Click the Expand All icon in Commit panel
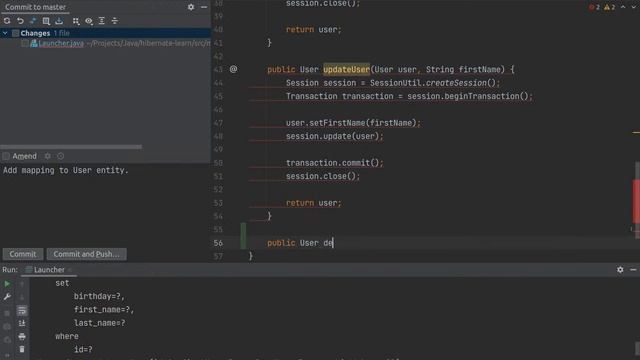Viewport: 640px width, 360px height. (102, 20)
